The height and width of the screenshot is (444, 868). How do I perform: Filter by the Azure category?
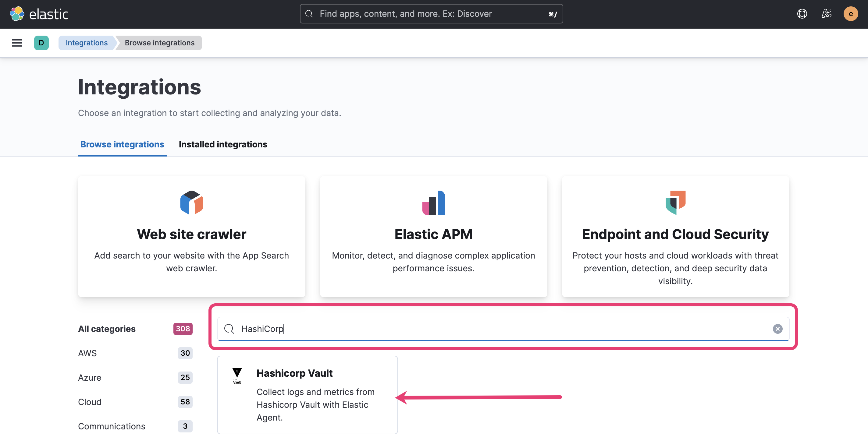click(x=89, y=377)
